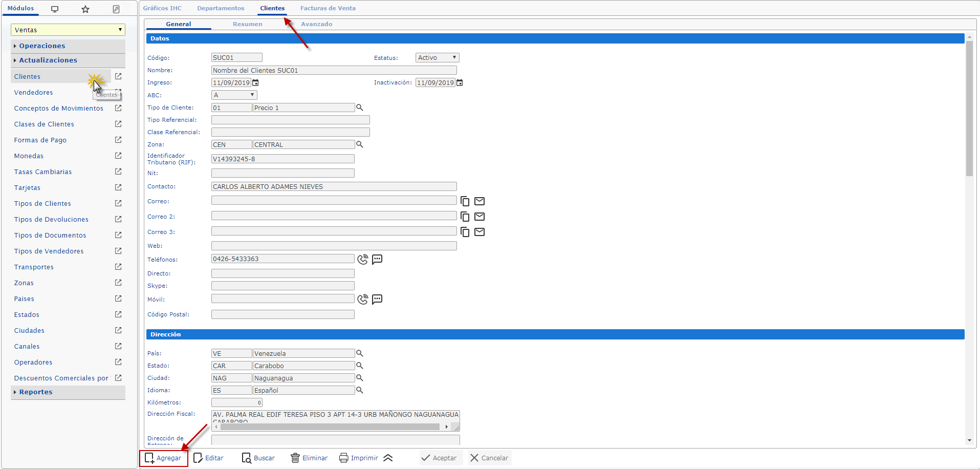
Task: Send SMS to Teléfonos number icon
Action: click(377, 259)
